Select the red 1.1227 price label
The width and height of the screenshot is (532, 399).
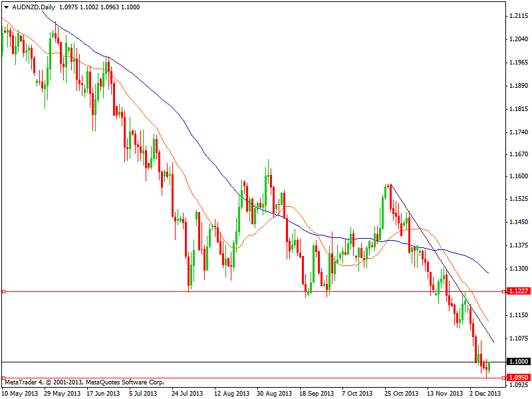(x=518, y=291)
